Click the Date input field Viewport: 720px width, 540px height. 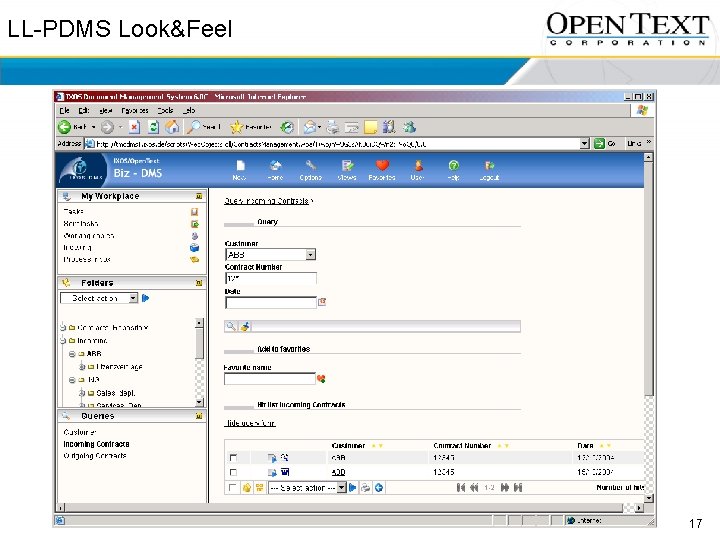[270, 302]
